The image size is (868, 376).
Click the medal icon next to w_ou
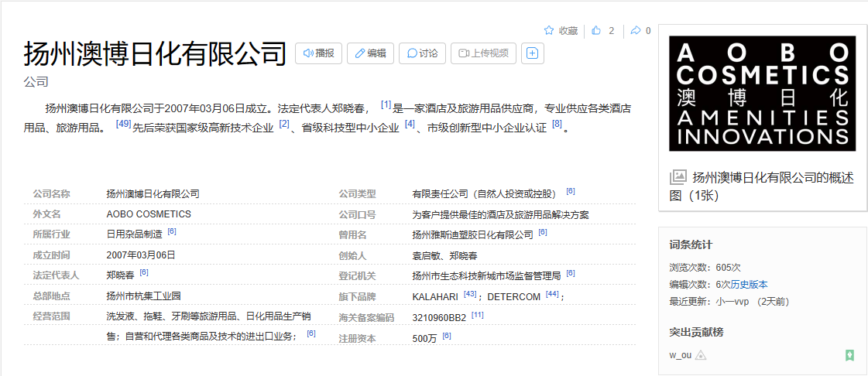point(701,355)
